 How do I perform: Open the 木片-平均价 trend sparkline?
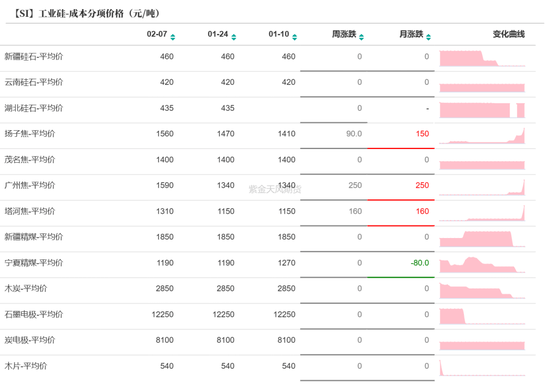click(482, 368)
